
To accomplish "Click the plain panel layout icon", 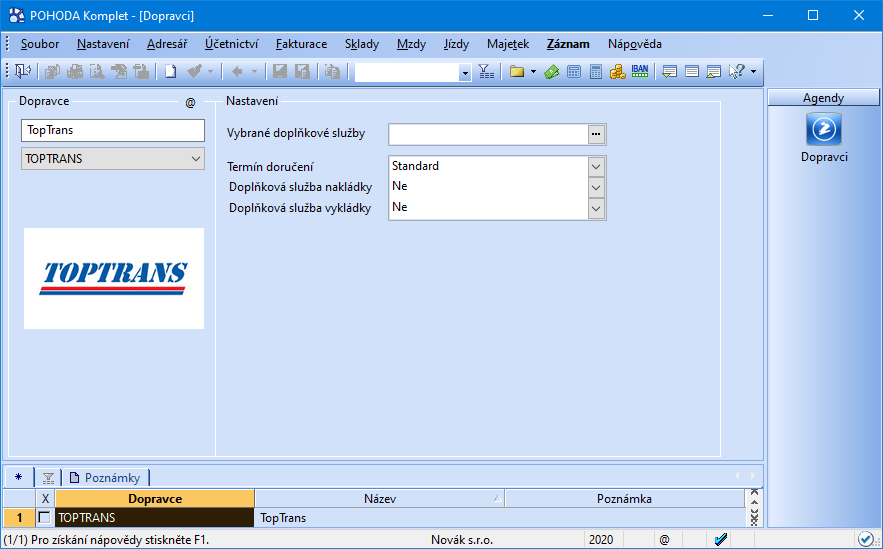I will 692,72.
